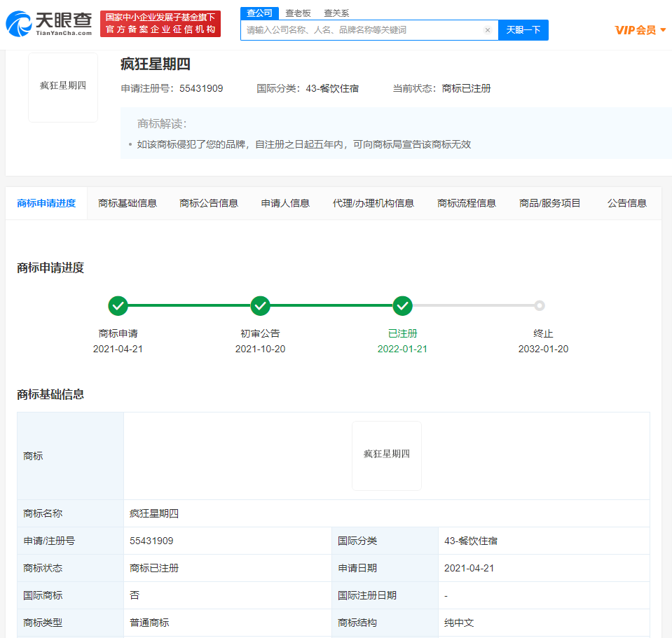The image size is (672, 638).
Task: Open the 商标流程信息 tab
Action: point(467,203)
